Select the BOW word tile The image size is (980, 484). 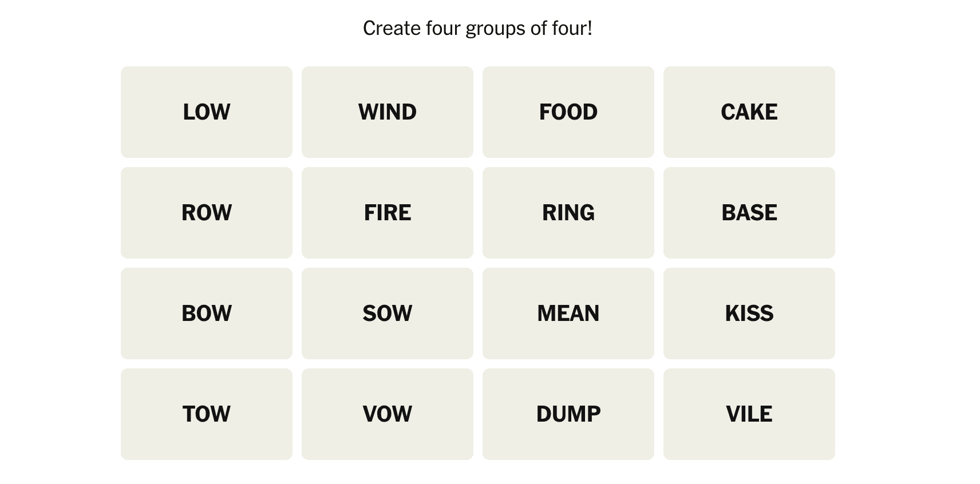coord(206,314)
